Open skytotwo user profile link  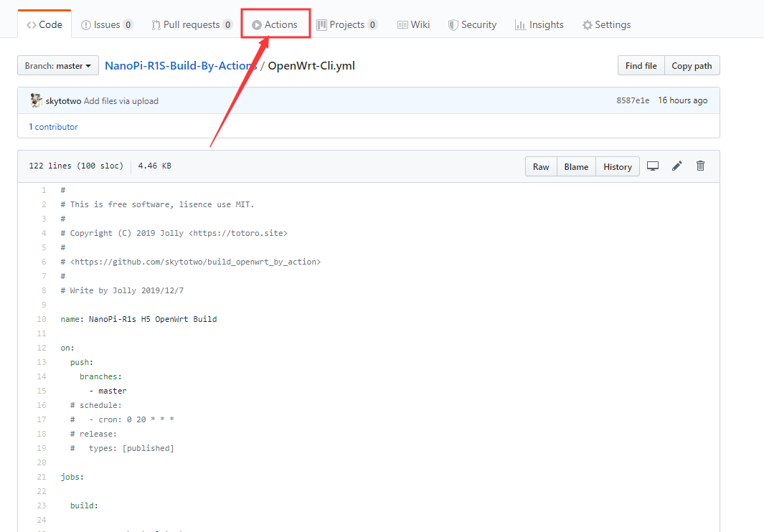point(63,101)
